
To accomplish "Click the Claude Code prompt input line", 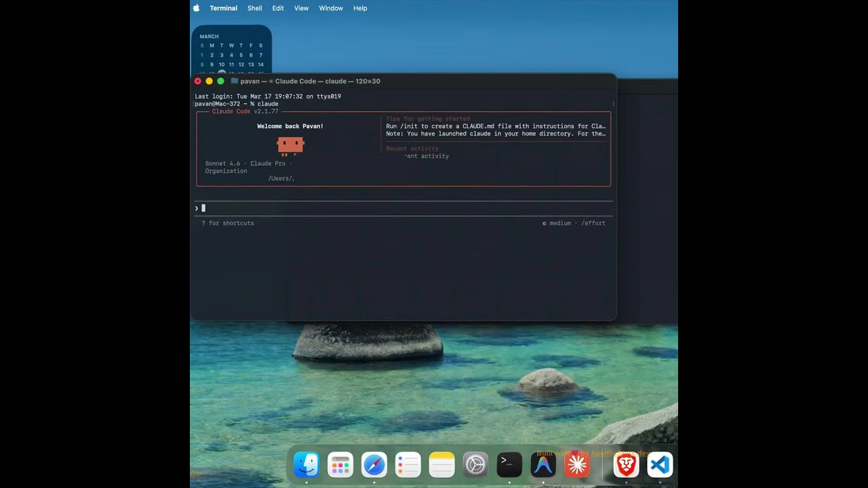I will click(x=403, y=208).
